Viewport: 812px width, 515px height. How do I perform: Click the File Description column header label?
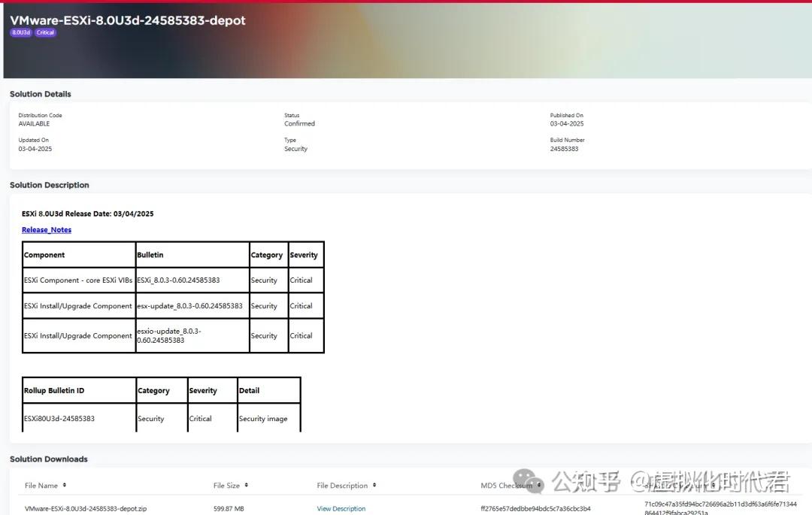342,486
